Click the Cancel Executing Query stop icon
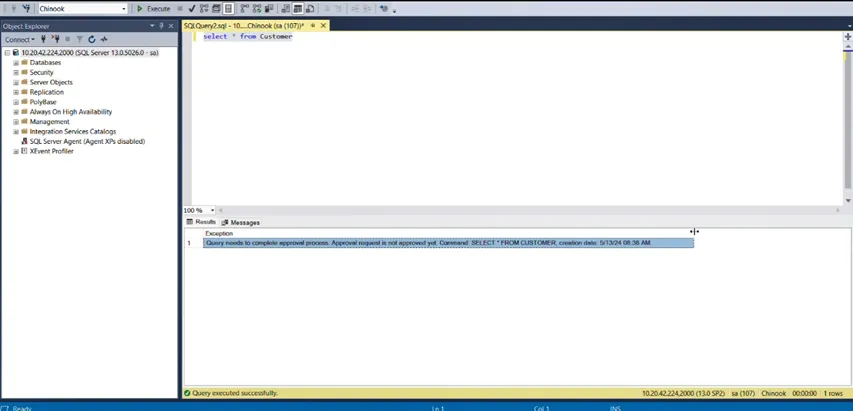 click(x=180, y=9)
